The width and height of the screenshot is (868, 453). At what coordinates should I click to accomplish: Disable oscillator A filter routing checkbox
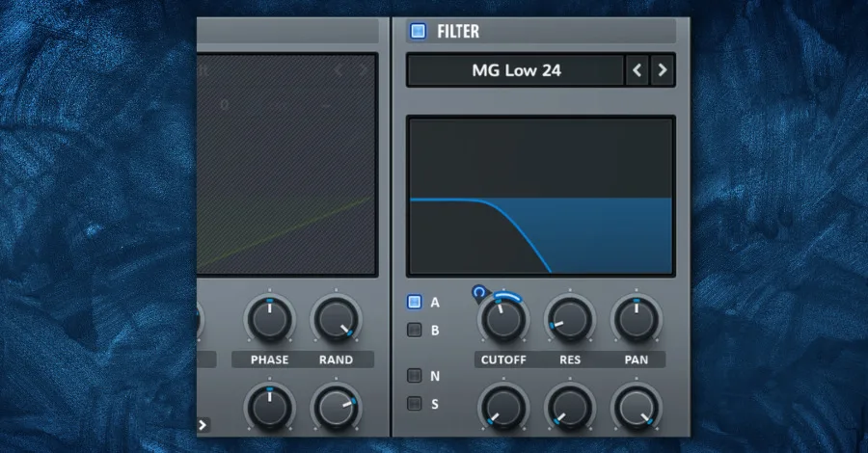pyautogui.click(x=414, y=302)
